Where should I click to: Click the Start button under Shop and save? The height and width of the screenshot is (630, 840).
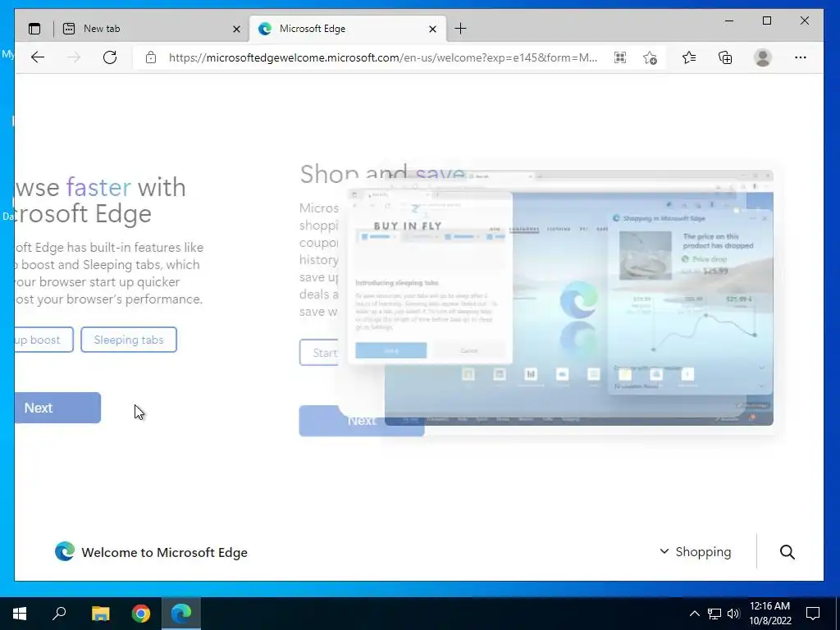[x=319, y=353]
